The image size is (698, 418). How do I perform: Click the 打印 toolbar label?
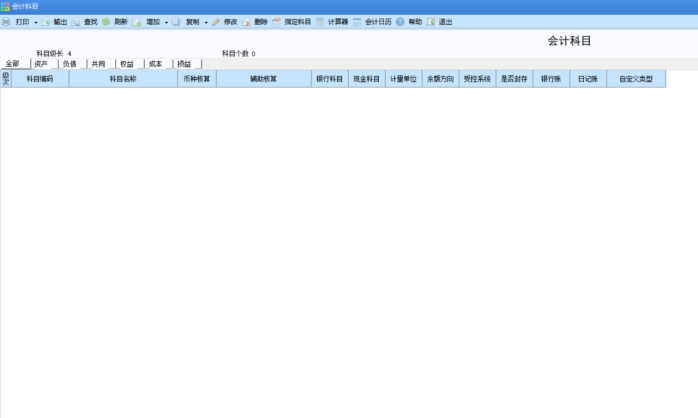22,22
